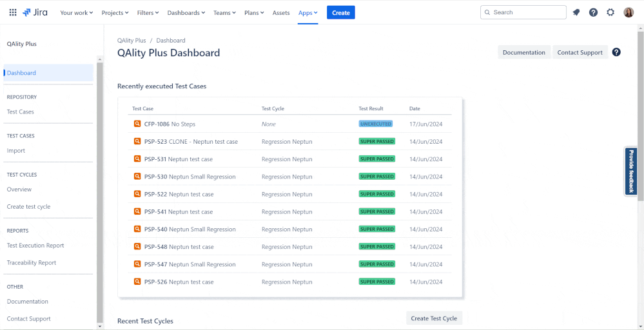Open the Traceability Report item
Image resolution: width=644 pixels, height=330 pixels.
point(32,263)
